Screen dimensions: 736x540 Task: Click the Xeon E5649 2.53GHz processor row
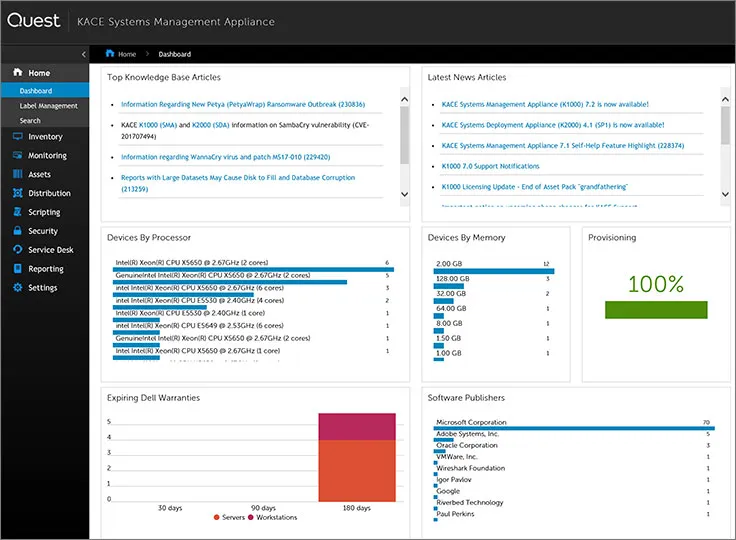pyautogui.click(x=253, y=328)
